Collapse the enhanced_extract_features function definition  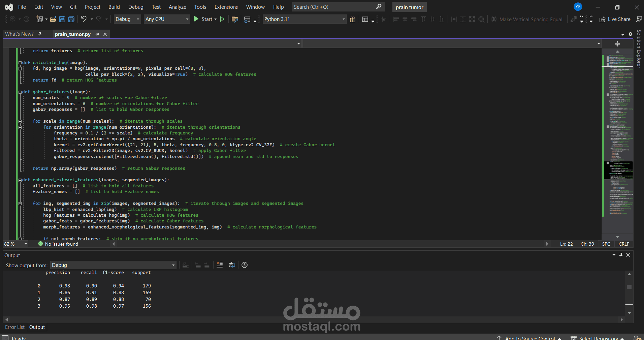pos(20,180)
